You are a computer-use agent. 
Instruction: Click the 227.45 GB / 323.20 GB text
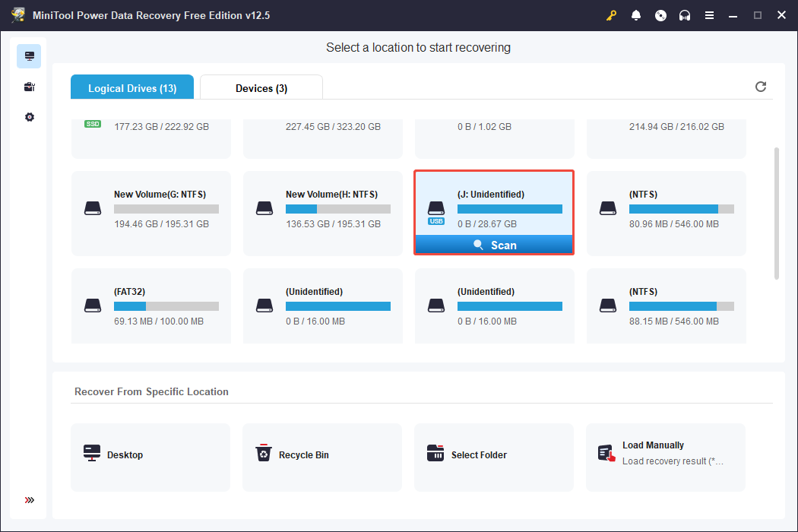click(333, 127)
